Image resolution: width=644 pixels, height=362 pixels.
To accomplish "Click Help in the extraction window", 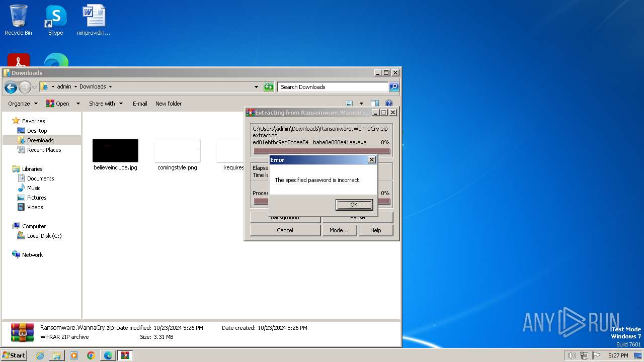I will click(x=376, y=230).
